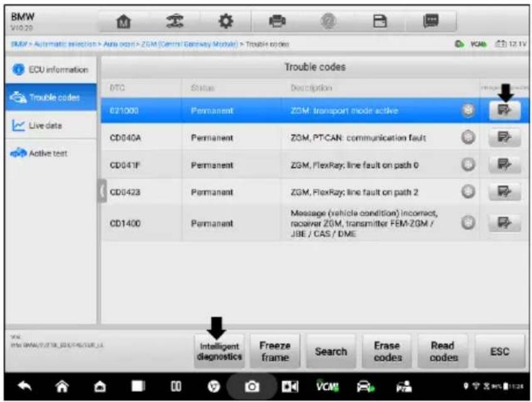Open the vehicle swap icon in the toolbar

(x=175, y=21)
